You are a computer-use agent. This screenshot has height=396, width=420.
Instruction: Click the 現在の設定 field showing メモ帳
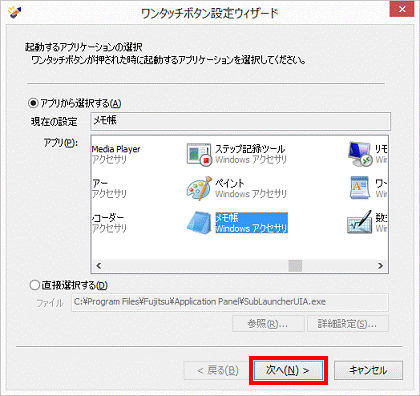coord(240,121)
